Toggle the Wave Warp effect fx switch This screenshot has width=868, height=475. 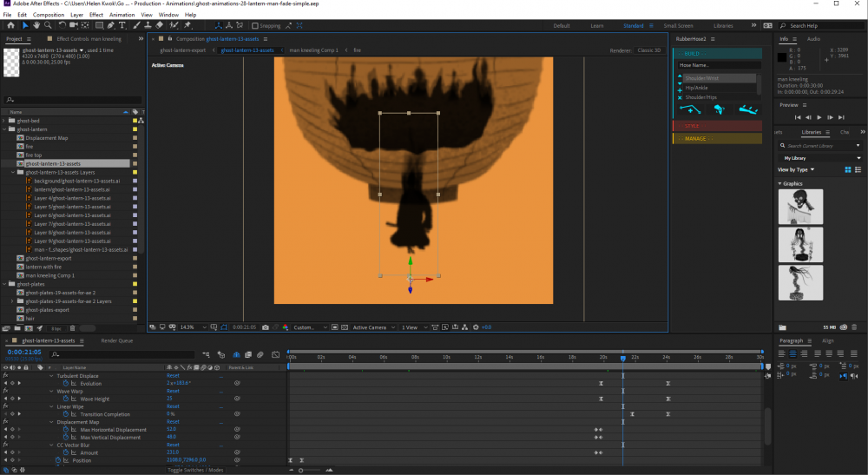click(6, 391)
